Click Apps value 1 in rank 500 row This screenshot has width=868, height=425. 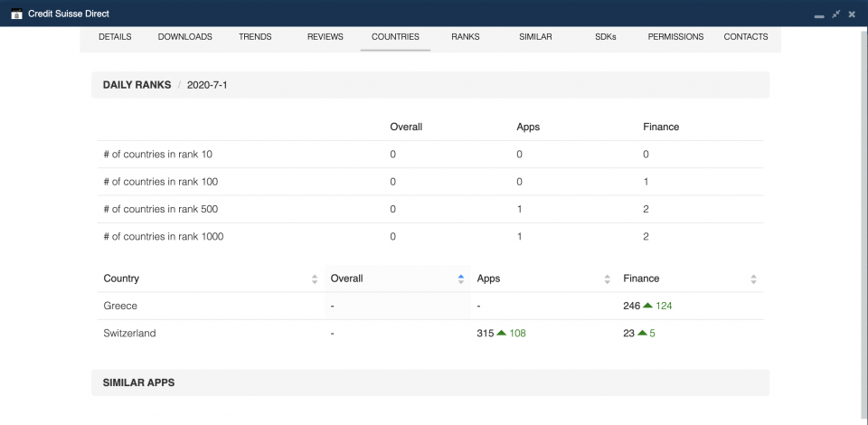(519, 209)
